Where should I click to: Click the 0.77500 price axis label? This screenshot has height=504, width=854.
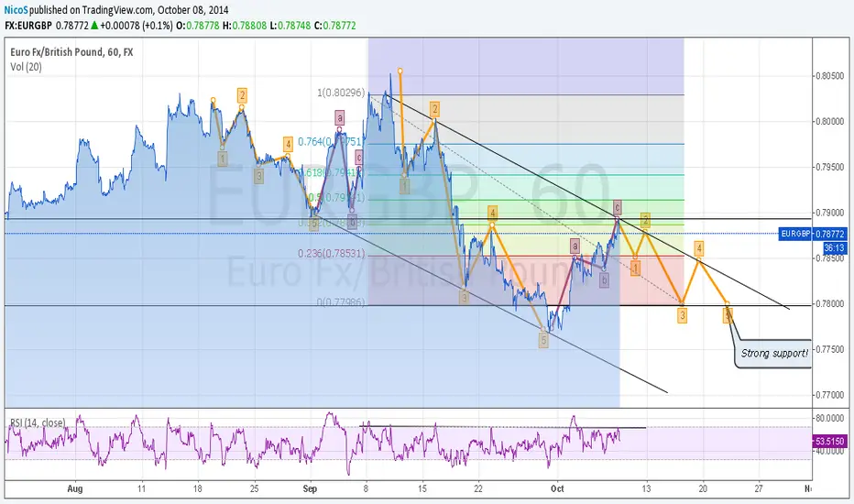[x=830, y=349]
